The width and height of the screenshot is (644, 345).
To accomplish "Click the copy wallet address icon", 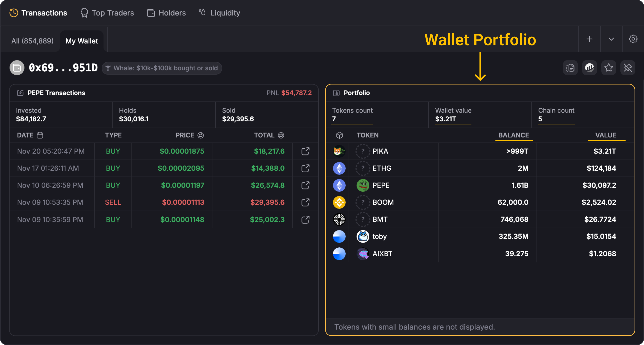I will [x=570, y=68].
